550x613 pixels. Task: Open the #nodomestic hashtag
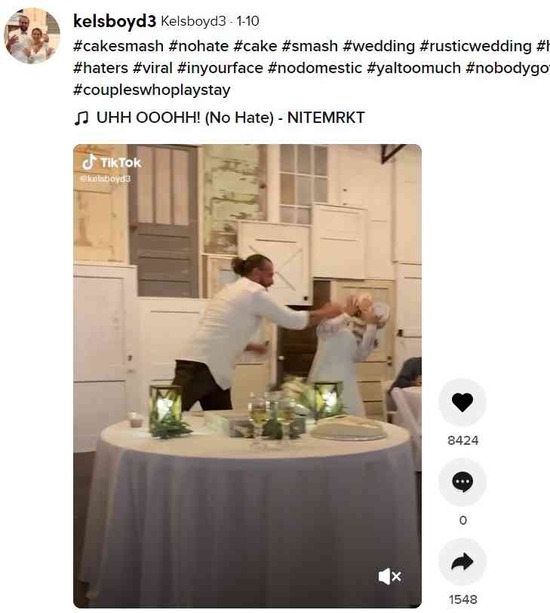[x=315, y=68]
